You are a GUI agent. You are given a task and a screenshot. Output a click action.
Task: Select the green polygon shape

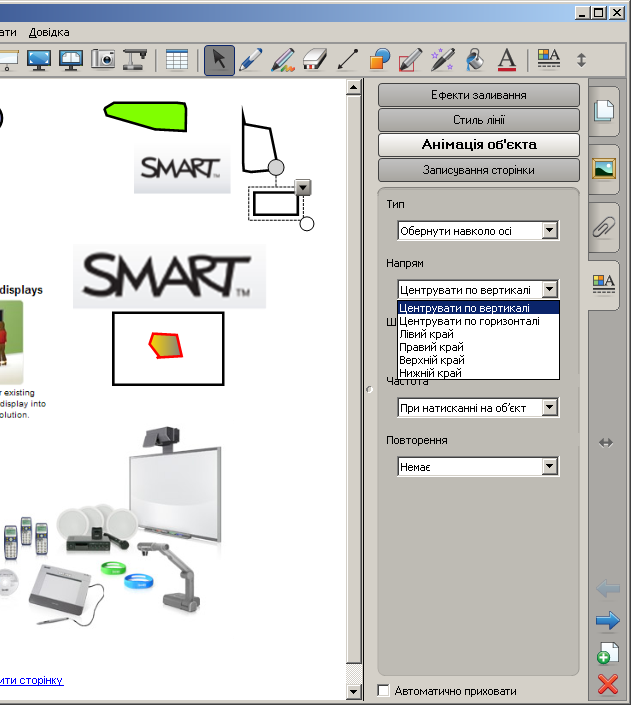tap(146, 116)
